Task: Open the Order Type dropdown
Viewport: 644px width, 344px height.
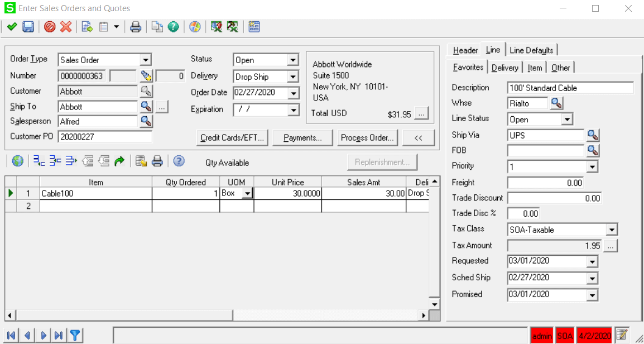Action: pos(147,59)
